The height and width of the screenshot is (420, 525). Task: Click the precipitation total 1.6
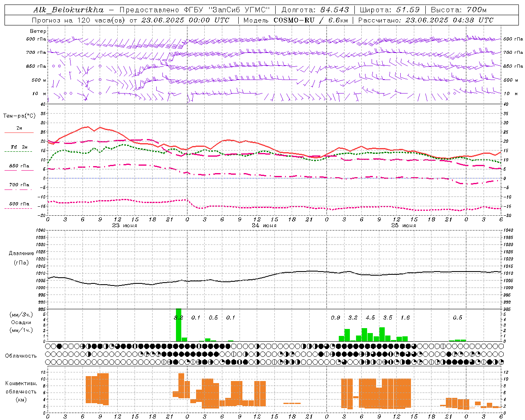pyautogui.click(x=405, y=318)
